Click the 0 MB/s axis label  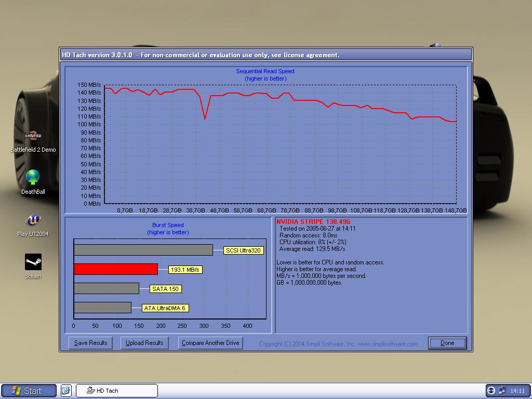click(92, 204)
